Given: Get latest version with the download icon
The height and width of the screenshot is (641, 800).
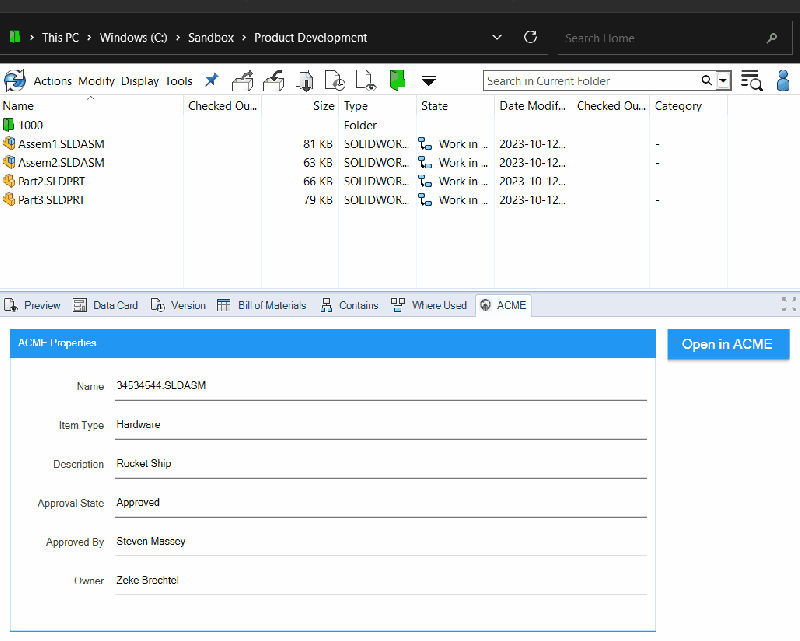Looking at the screenshot, I should pos(306,80).
